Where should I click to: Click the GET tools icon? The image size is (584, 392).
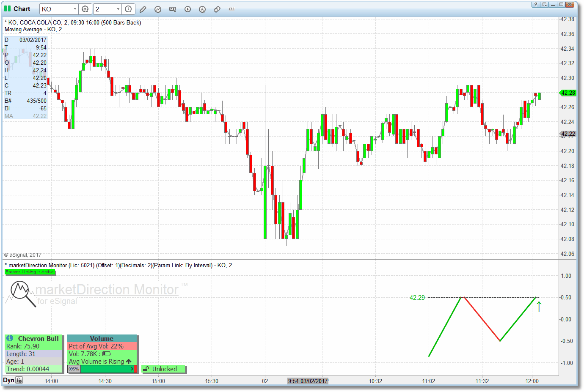click(173, 9)
